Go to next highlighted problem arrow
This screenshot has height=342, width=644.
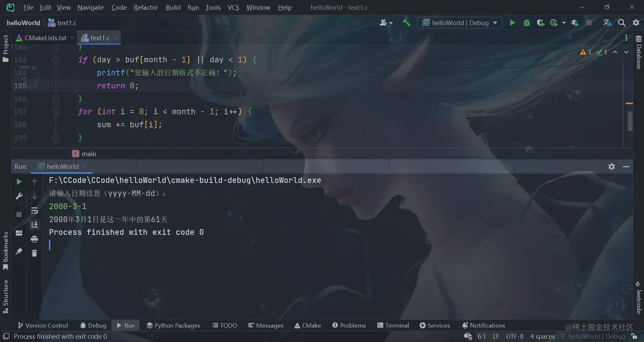(626, 52)
